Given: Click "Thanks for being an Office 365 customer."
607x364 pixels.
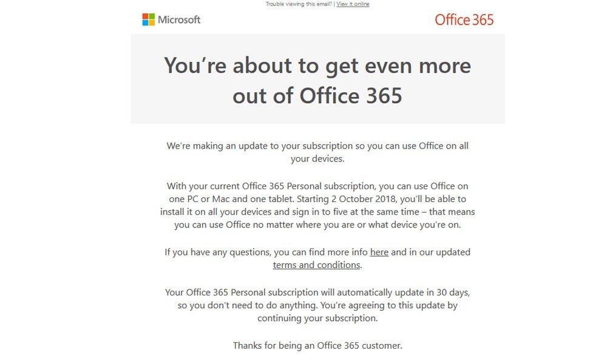Looking at the screenshot, I should click(x=317, y=345).
